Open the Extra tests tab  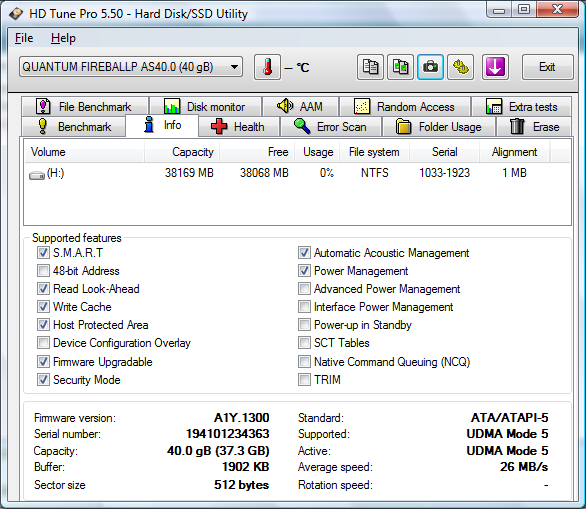click(522, 107)
